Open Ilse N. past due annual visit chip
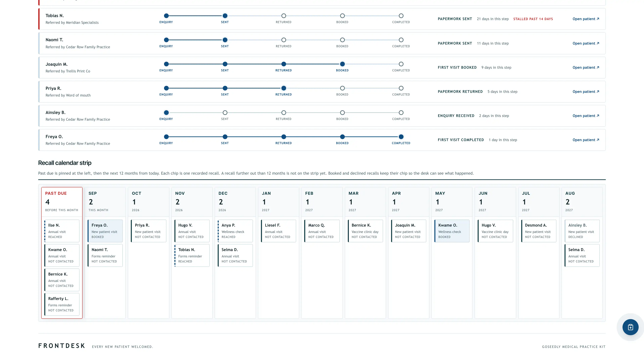The image size is (644, 362). (x=62, y=231)
